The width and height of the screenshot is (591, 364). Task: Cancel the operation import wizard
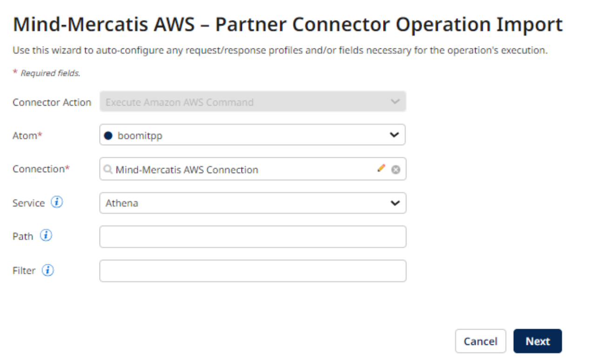[481, 341]
